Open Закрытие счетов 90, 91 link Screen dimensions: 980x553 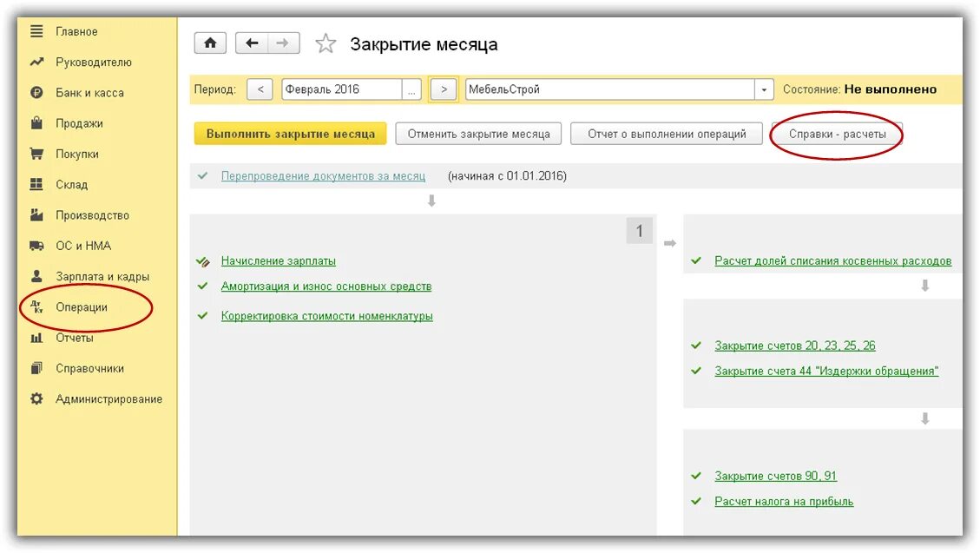click(776, 476)
